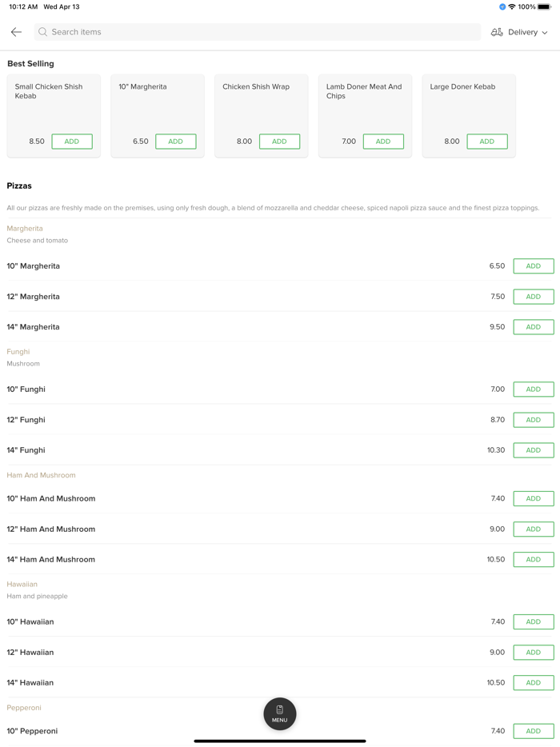
Task: Add 10" Ham And Mushroom pizza
Action: [x=533, y=498]
